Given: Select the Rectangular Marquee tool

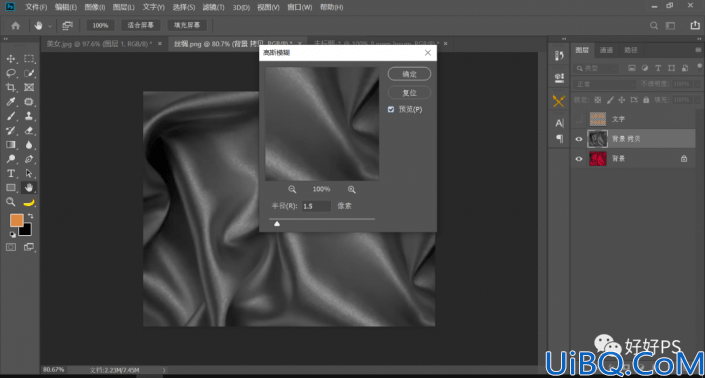Looking at the screenshot, I should click(29, 59).
